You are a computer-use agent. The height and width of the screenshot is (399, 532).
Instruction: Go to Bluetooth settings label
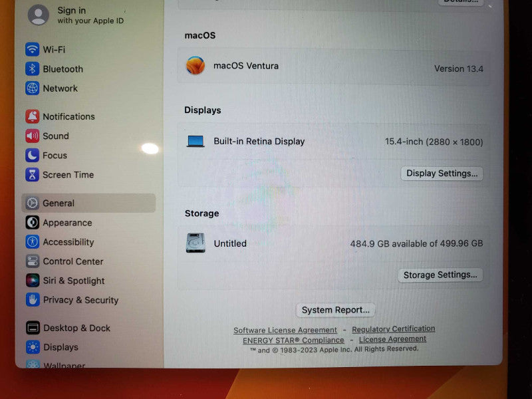63,69
